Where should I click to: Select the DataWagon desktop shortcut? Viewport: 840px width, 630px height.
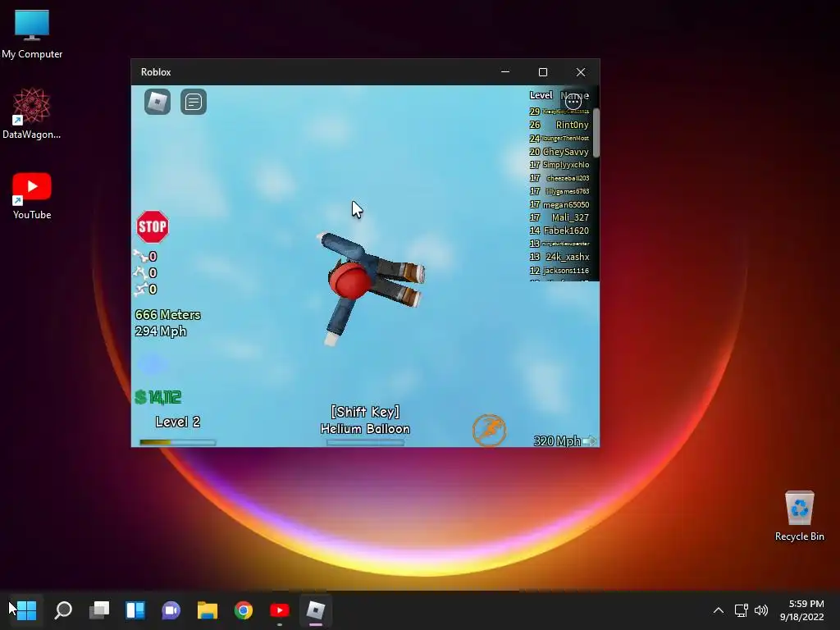(x=32, y=114)
